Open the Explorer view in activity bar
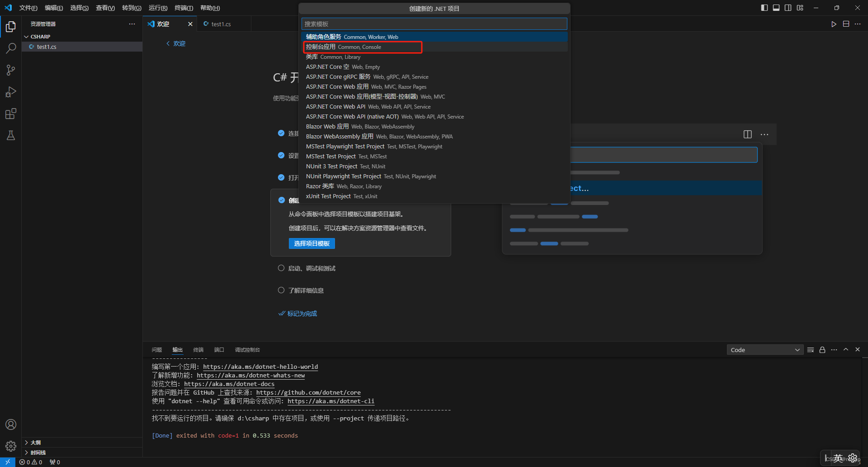The width and height of the screenshot is (868, 467). 11,27
